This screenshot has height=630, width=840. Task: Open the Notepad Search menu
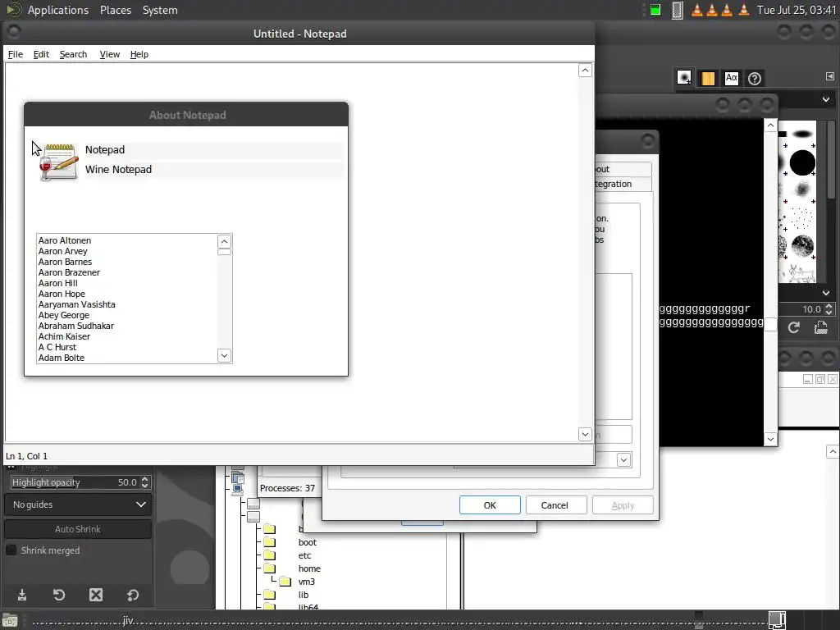(x=73, y=54)
